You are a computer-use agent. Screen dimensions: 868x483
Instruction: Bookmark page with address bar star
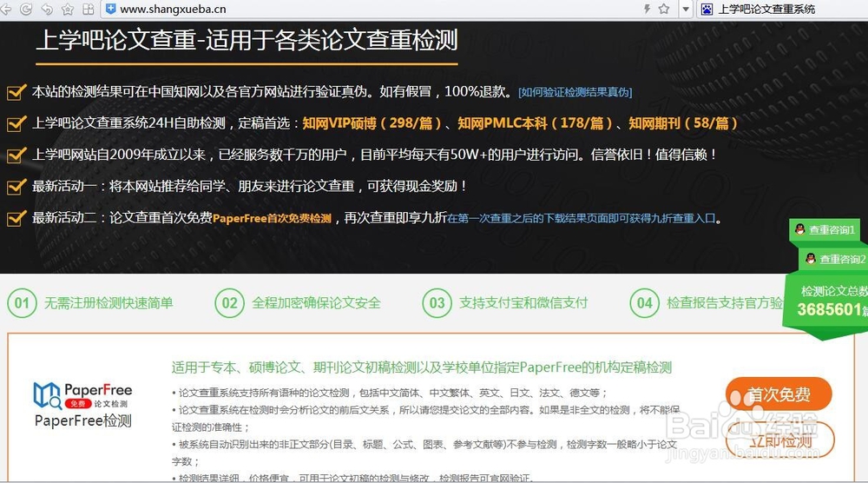point(664,9)
